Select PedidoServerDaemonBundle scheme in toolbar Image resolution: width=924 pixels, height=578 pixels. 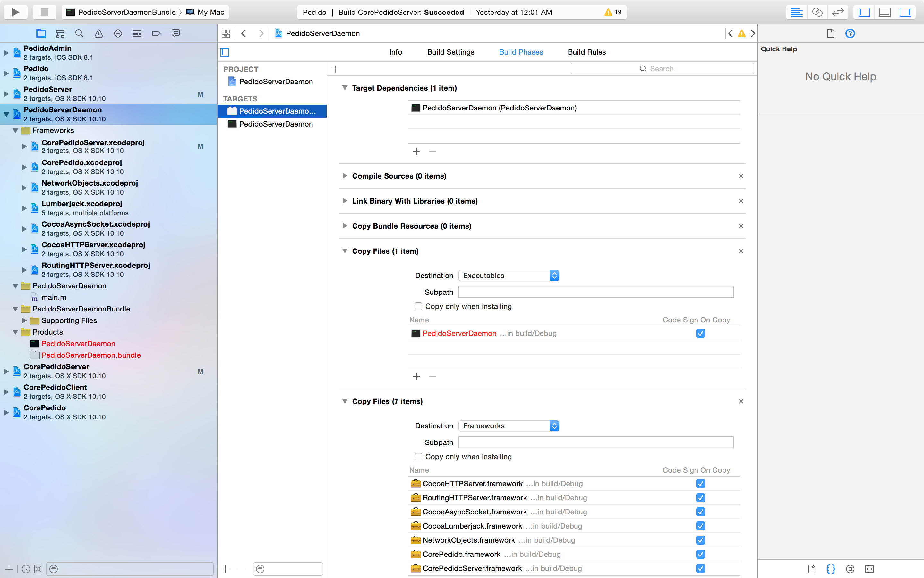[121, 12]
